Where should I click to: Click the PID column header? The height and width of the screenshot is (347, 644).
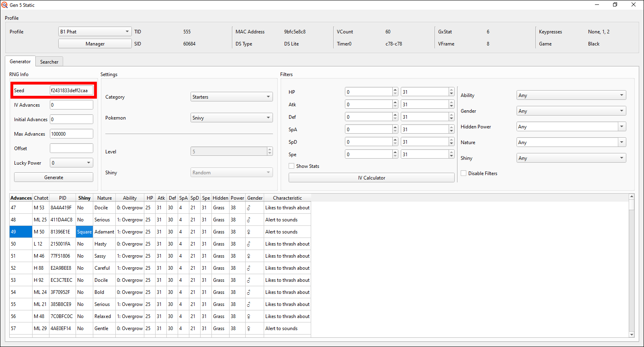[x=63, y=198]
